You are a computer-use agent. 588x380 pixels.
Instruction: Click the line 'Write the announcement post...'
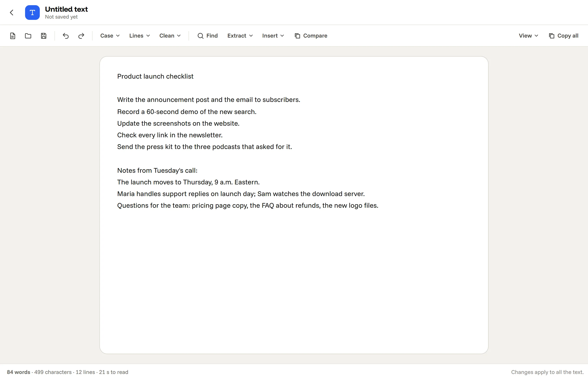209,100
